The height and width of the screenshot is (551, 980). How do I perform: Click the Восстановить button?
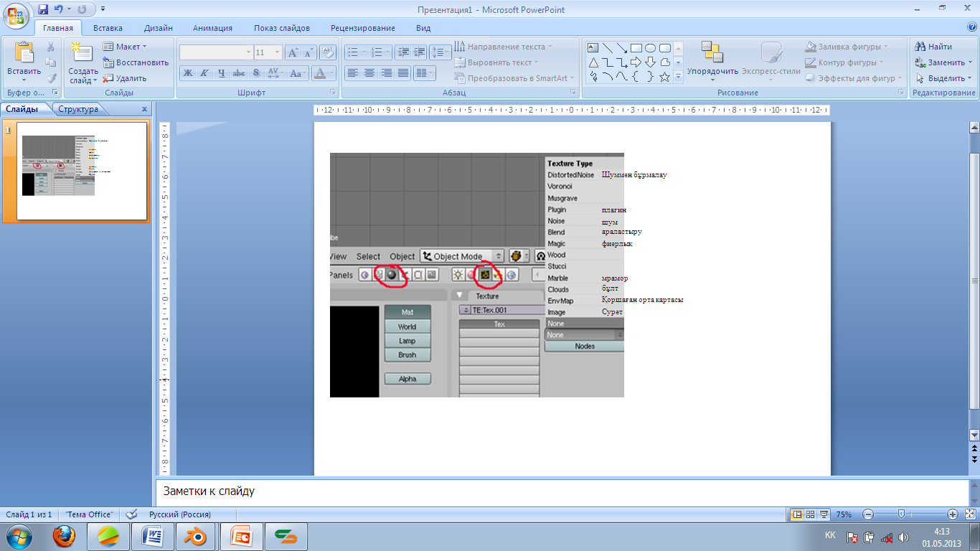[136, 62]
